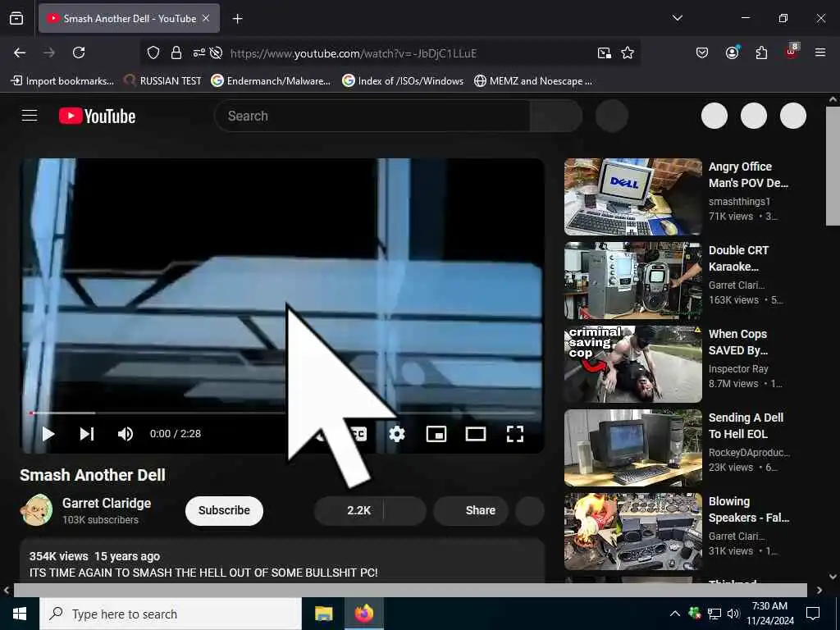
Task: Open YouTube hamburger guide menu
Action: click(x=30, y=116)
